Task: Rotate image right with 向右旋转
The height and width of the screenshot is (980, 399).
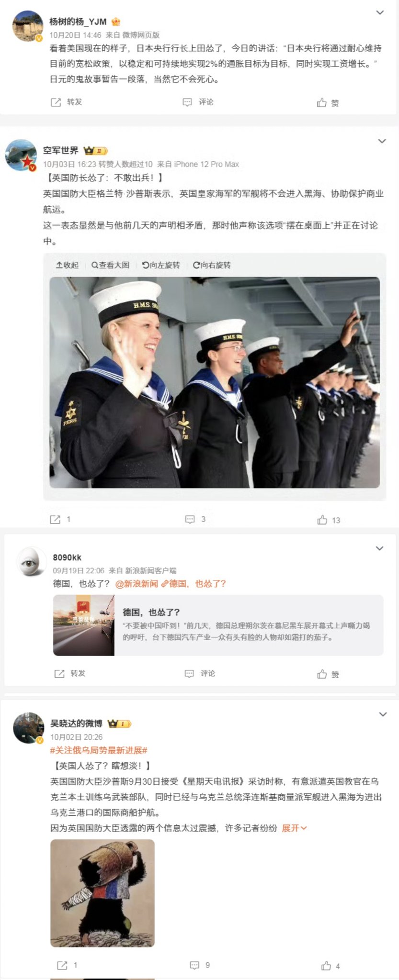Action: [x=212, y=265]
